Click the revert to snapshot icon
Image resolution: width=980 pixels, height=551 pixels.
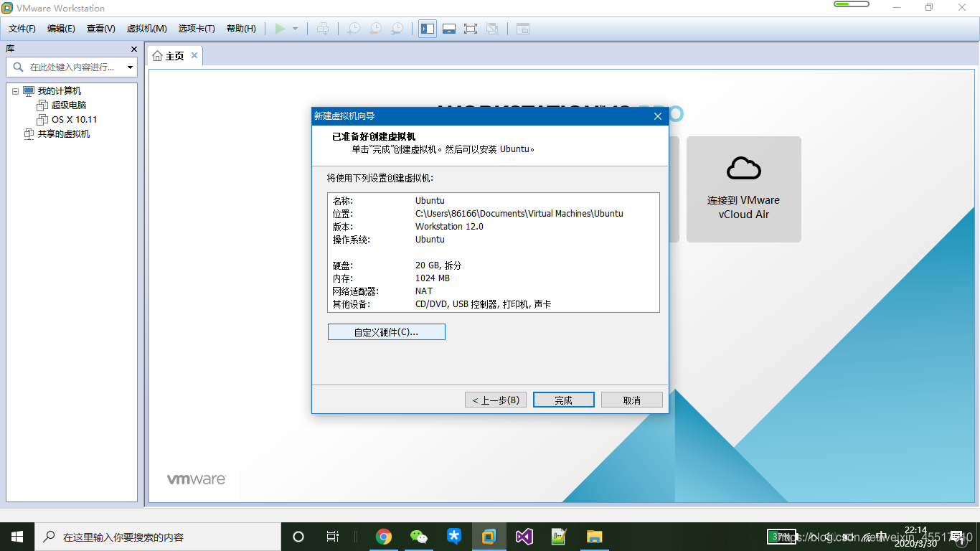click(375, 29)
